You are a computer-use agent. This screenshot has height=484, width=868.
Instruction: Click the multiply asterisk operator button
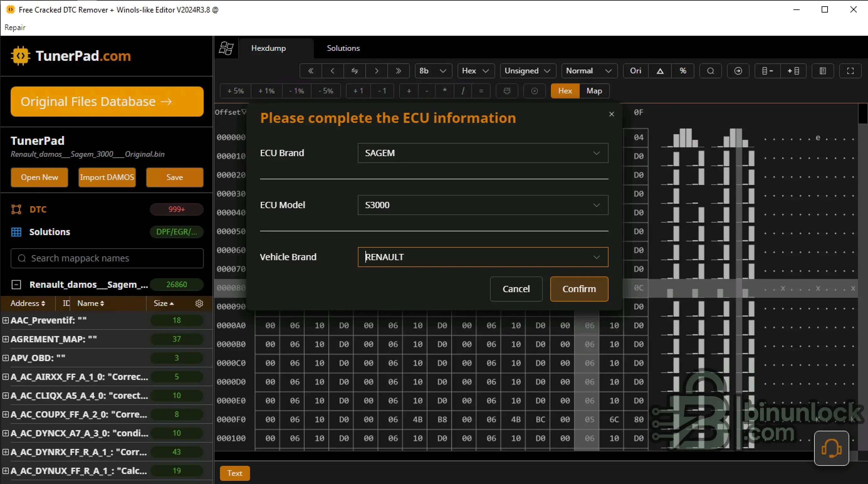tap(445, 91)
